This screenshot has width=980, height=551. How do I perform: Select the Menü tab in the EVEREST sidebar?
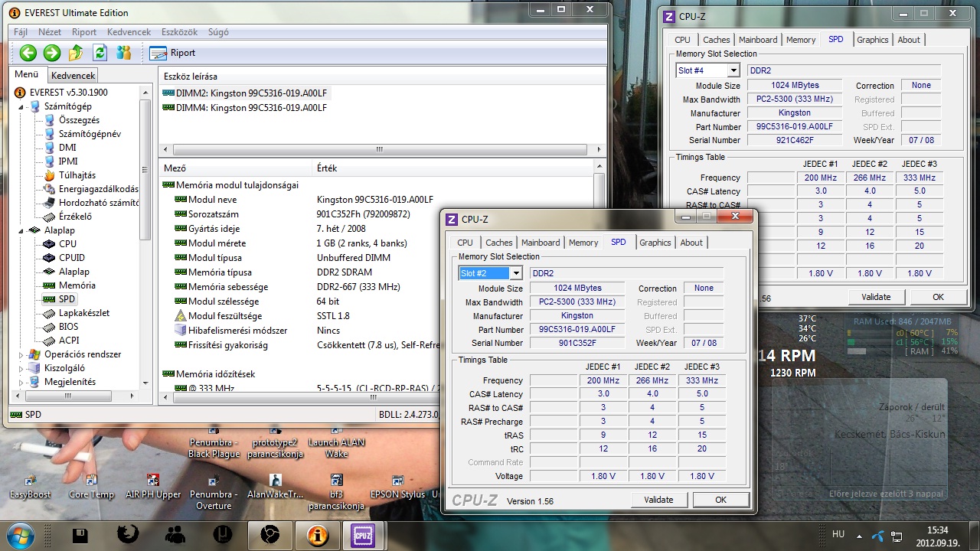(26, 74)
